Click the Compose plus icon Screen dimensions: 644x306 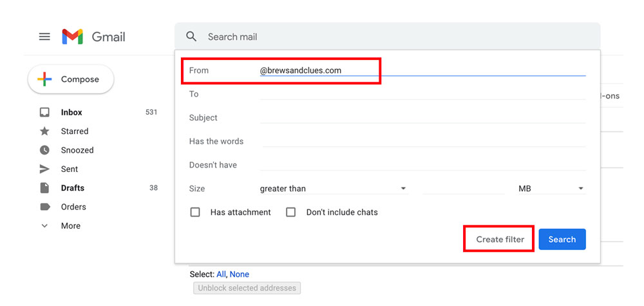(x=44, y=79)
